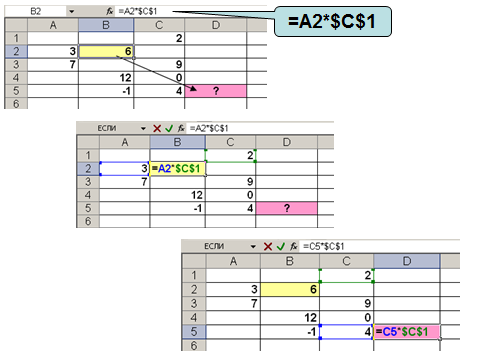The width and height of the screenshot is (480, 360).
Task: Click green-bordered cell C1 in the bottom screenshot
Action: (346, 275)
